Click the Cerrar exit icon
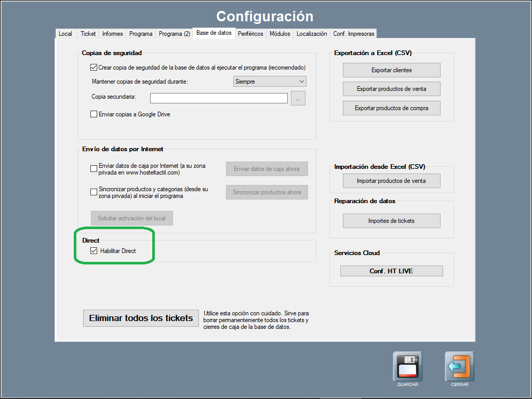This screenshot has width=532, height=399. pyautogui.click(x=459, y=366)
